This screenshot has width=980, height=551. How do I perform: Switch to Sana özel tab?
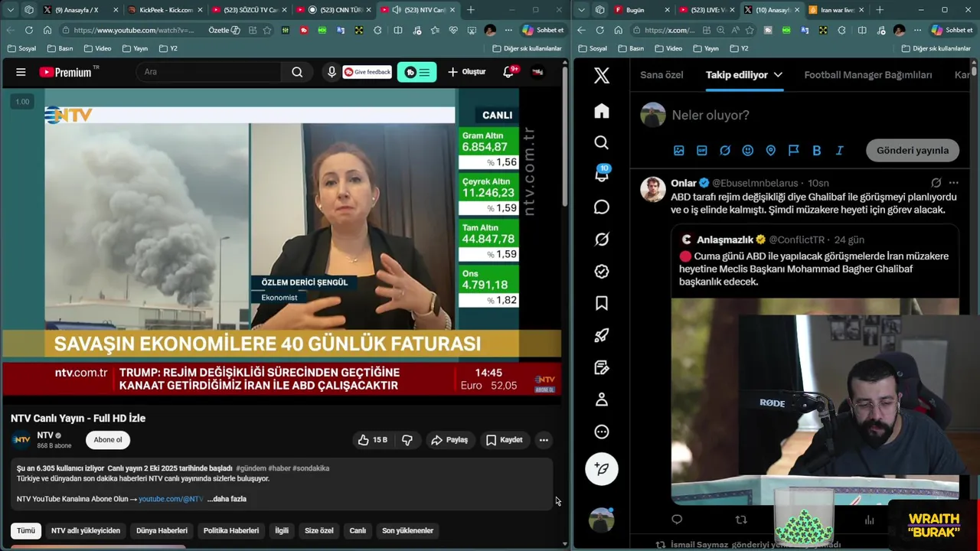(661, 75)
